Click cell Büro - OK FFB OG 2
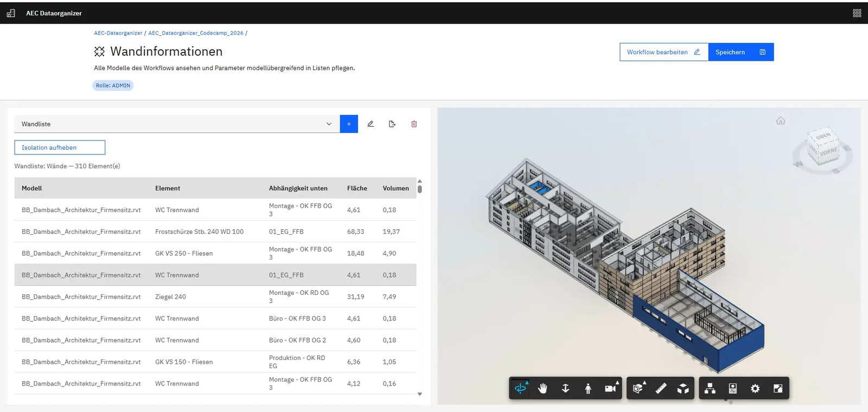Screen dimensions: 868x412 point(297,340)
